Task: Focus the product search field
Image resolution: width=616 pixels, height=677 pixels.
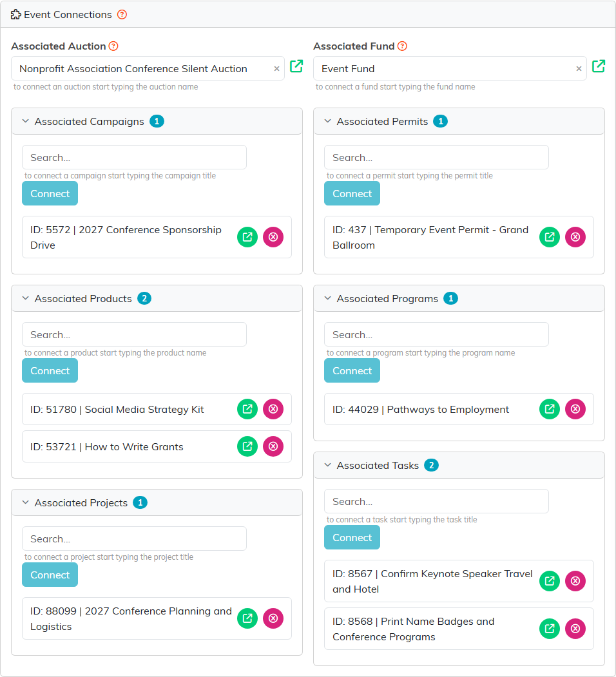Action: 134,334
